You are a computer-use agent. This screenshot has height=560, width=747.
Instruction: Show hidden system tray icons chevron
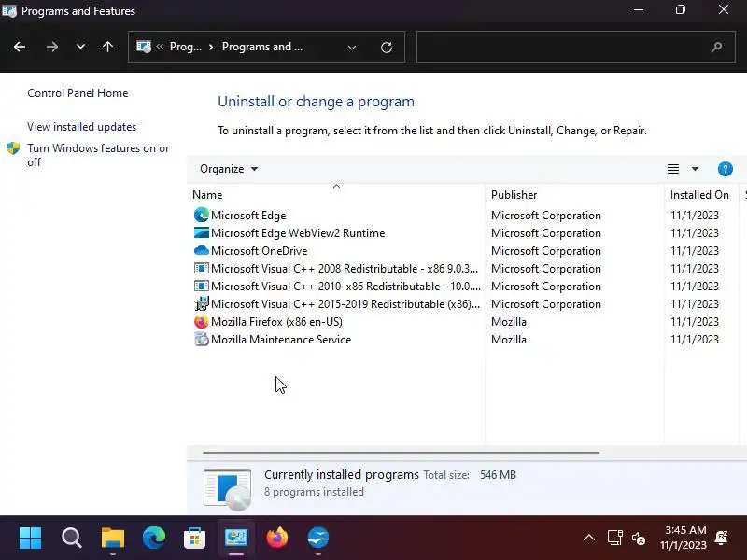(589, 539)
